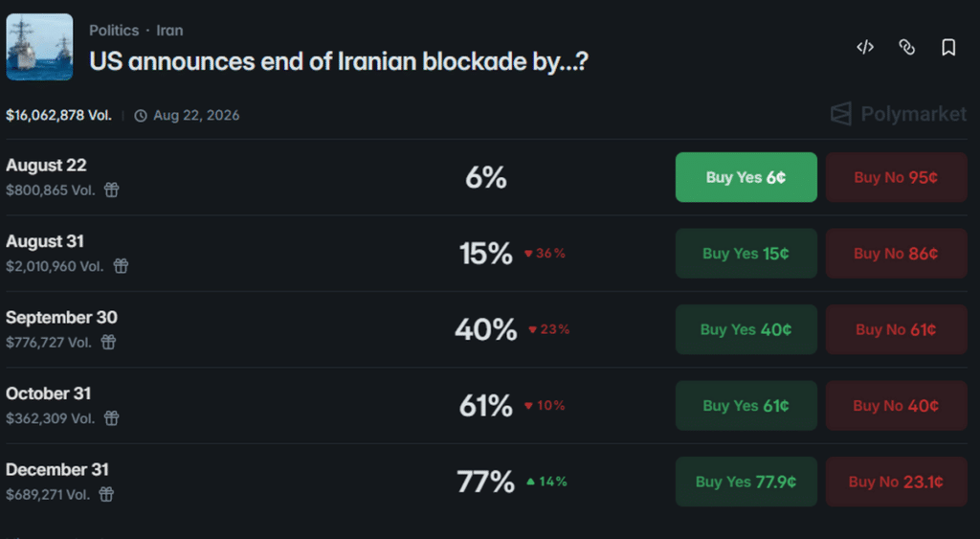Buy No 23.1¢ for December 31
Viewport: 980px width, 539px height.
[896, 482]
